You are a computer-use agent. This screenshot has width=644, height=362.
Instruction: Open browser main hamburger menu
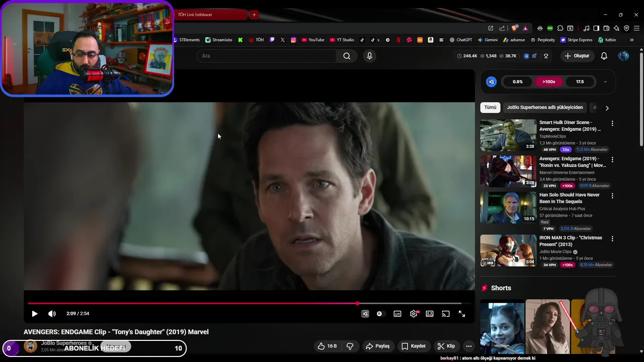click(x=636, y=28)
